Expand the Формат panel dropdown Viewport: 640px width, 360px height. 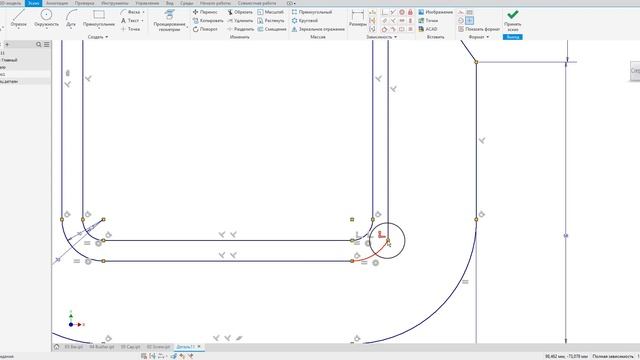tap(479, 37)
